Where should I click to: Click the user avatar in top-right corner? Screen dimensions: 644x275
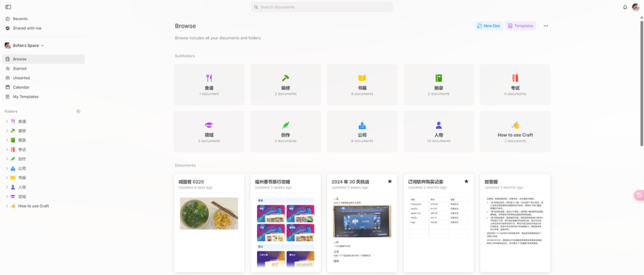tap(636, 7)
